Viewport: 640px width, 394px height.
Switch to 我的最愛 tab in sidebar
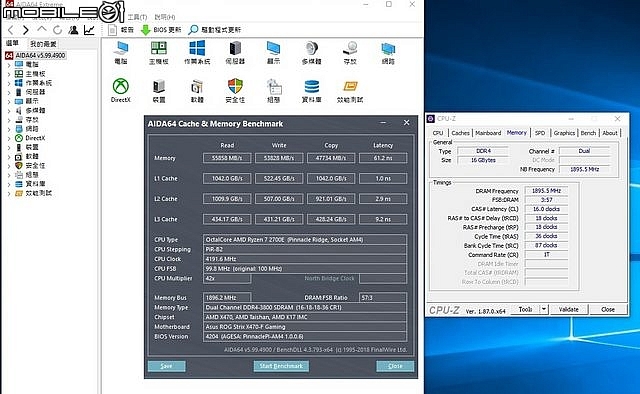click(x=43, y=44)
